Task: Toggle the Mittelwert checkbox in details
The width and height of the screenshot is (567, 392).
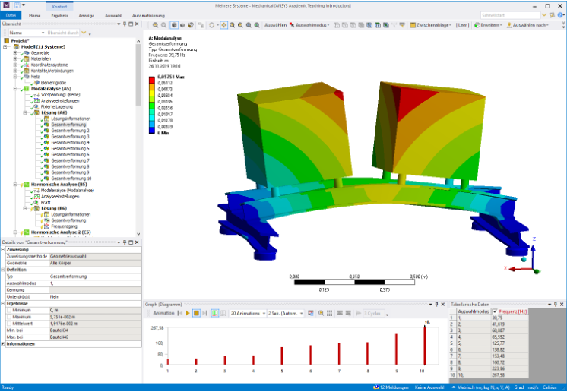Action: [x=8, y=324]
